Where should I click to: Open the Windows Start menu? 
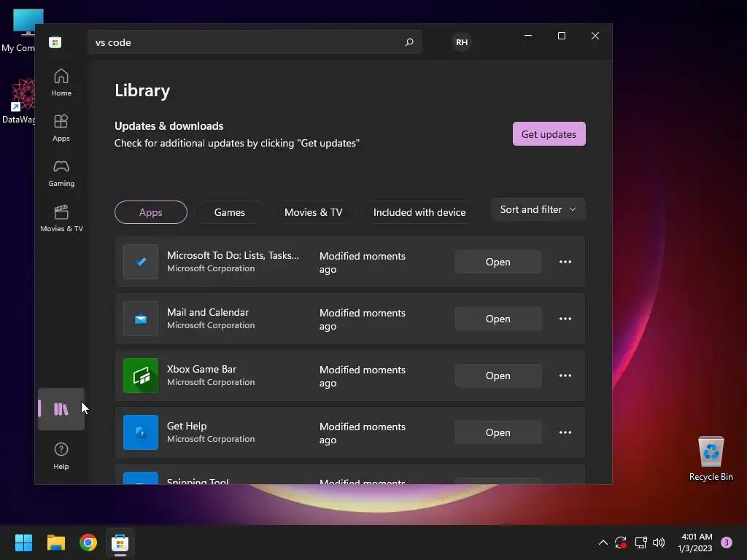[x=23, y=542]
